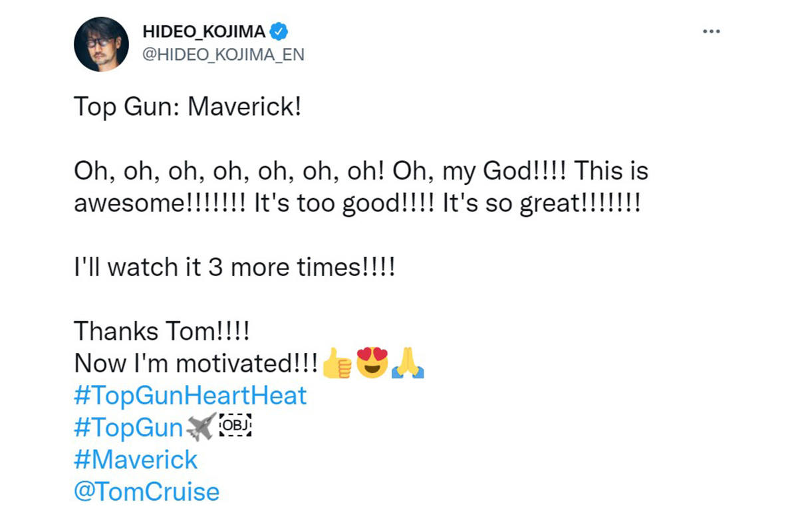
Task: Click the fighter jet emoji
Action: (201, 428)
